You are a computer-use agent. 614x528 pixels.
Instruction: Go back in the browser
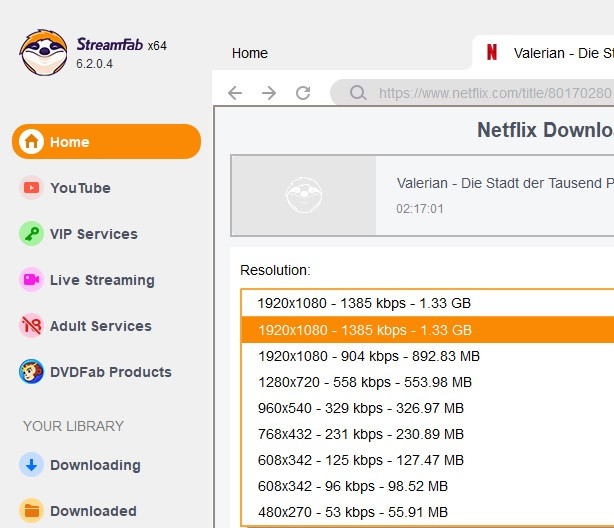(x=235, y=93)
